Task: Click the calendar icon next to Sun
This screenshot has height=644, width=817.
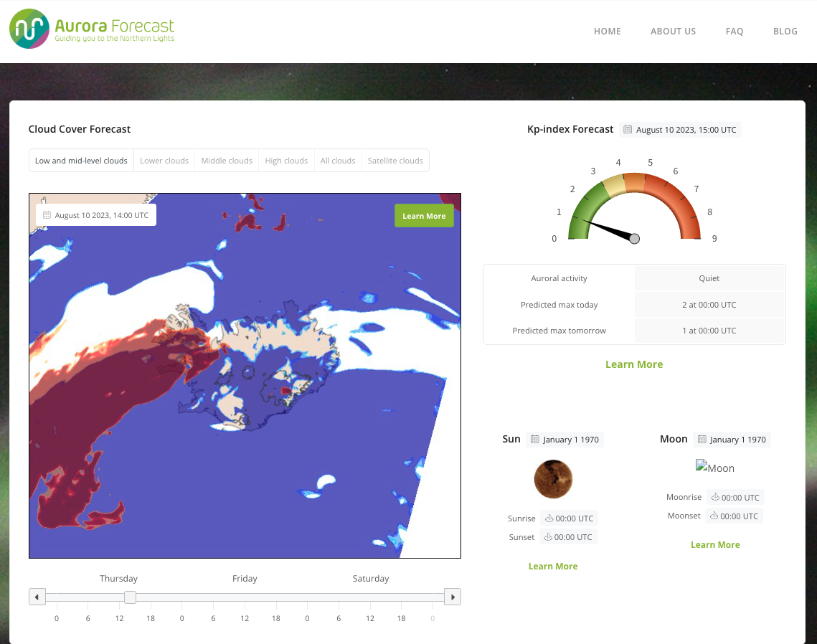Action: pos(534,440)
